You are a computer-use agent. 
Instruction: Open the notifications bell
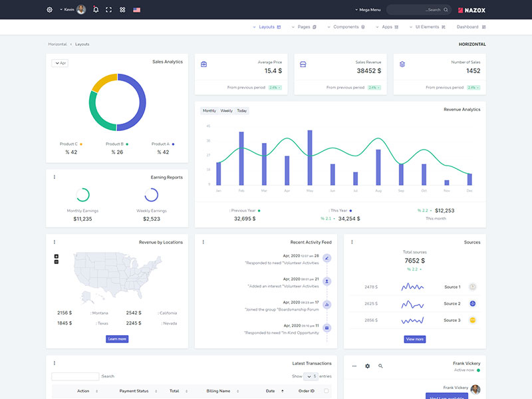point(96,10)
